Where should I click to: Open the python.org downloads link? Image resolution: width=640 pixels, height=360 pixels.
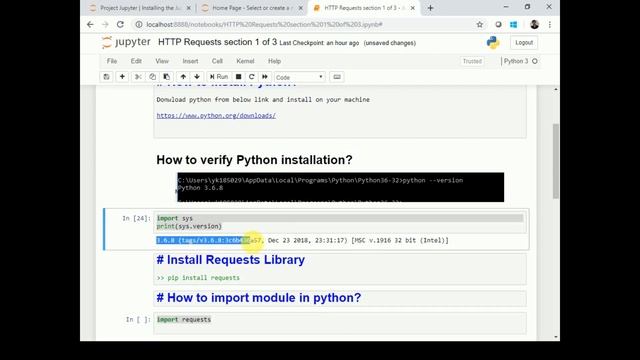click(x=216, y=116)
